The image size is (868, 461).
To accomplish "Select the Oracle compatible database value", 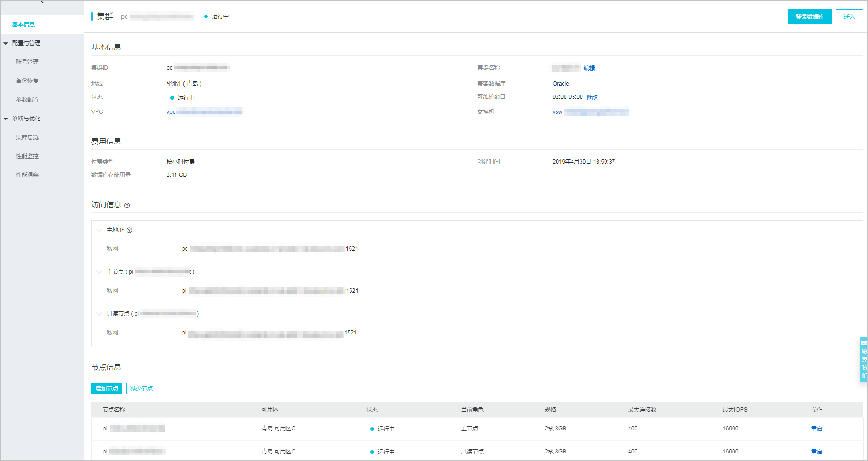I will [561, 84].
